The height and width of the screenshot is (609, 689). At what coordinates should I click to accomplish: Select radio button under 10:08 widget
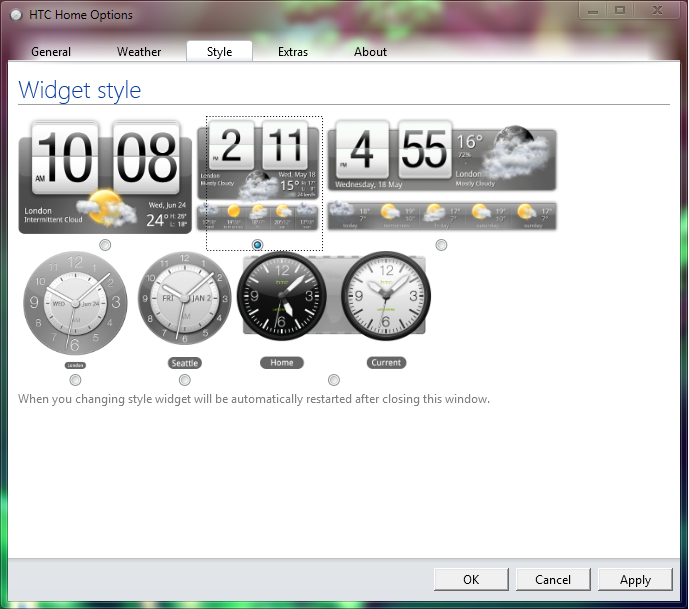pyautogui.click(x=105, y=245)
